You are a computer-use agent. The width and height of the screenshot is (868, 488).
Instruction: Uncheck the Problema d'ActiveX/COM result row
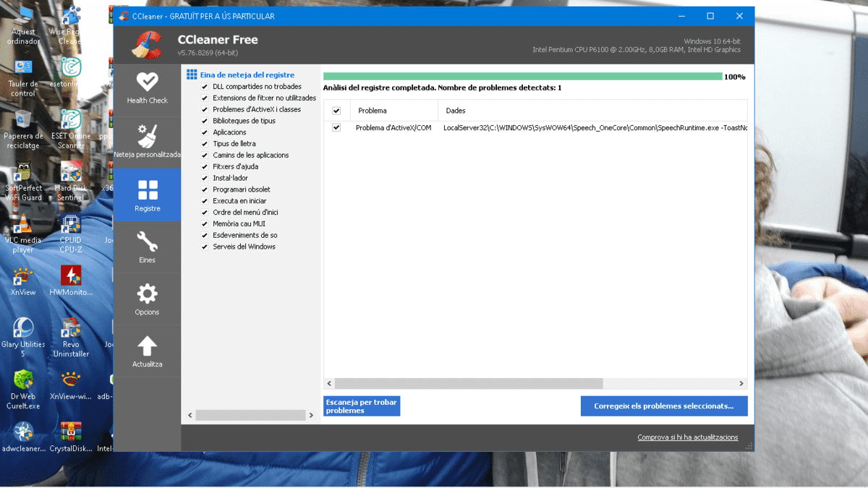[336, 128]
